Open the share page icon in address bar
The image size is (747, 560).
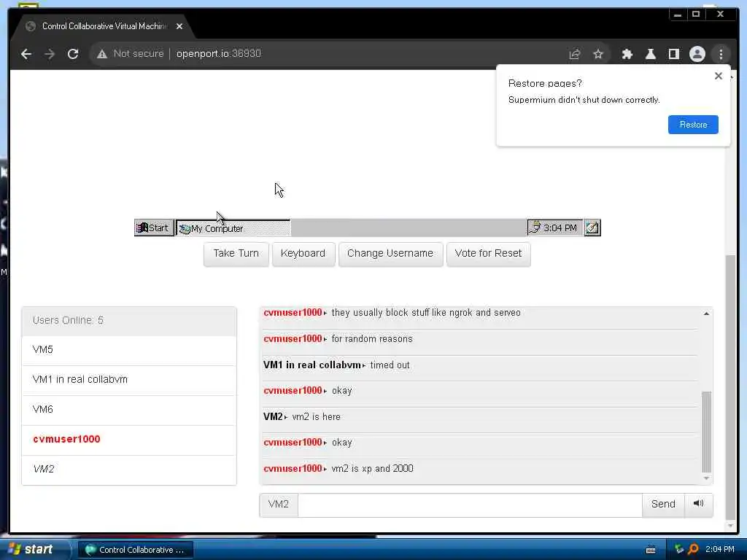pos(575,54)
